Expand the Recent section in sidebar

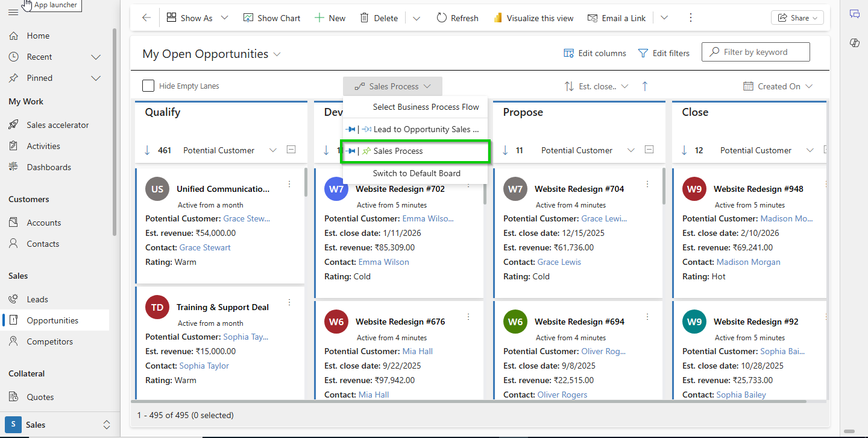pos(95,57)
